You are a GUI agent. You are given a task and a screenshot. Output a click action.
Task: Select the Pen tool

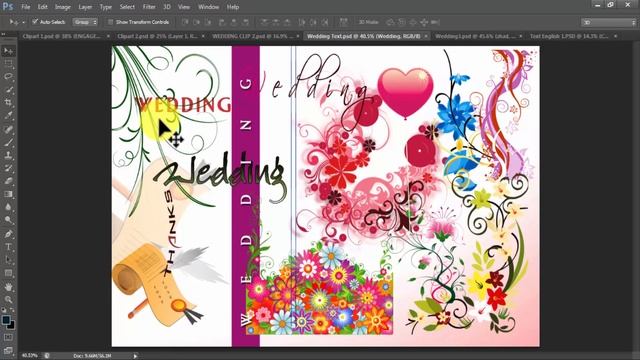pyautogui.click(x=8, y=234)
